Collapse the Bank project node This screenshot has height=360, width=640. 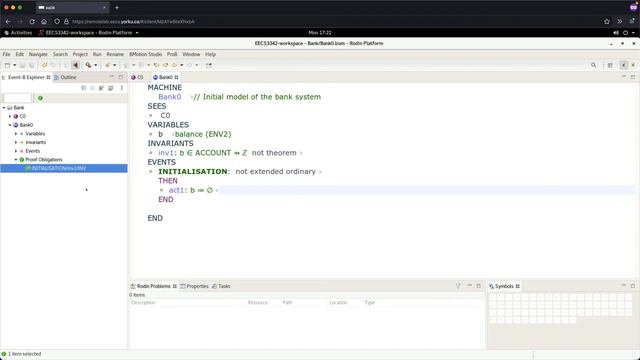pos(4,108)
